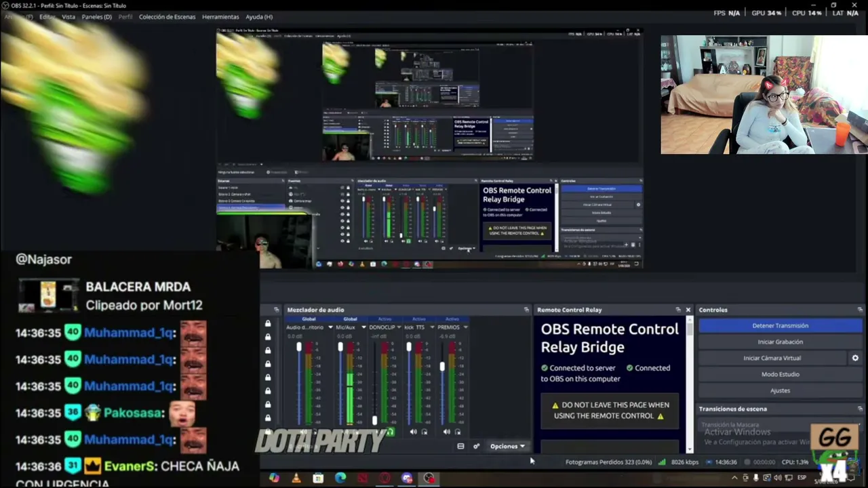
Task: Undock the Remote Control Relay panel
Action: click(678, 310)
